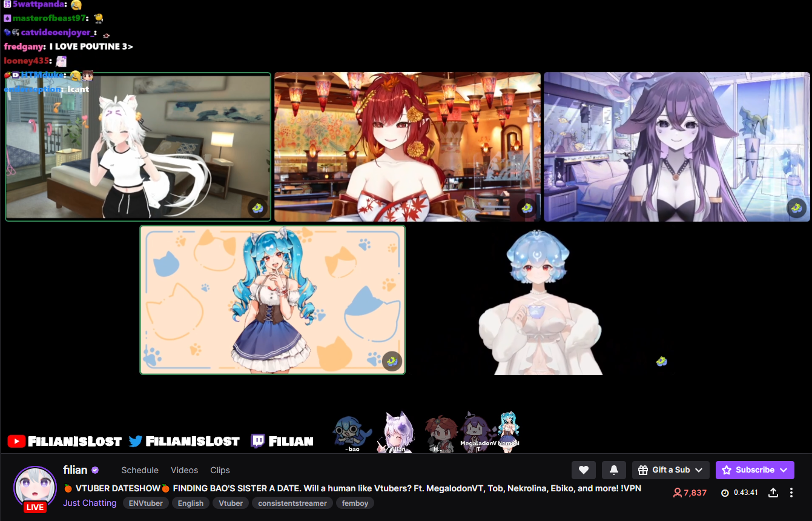Click chat username fredgany

25,47
